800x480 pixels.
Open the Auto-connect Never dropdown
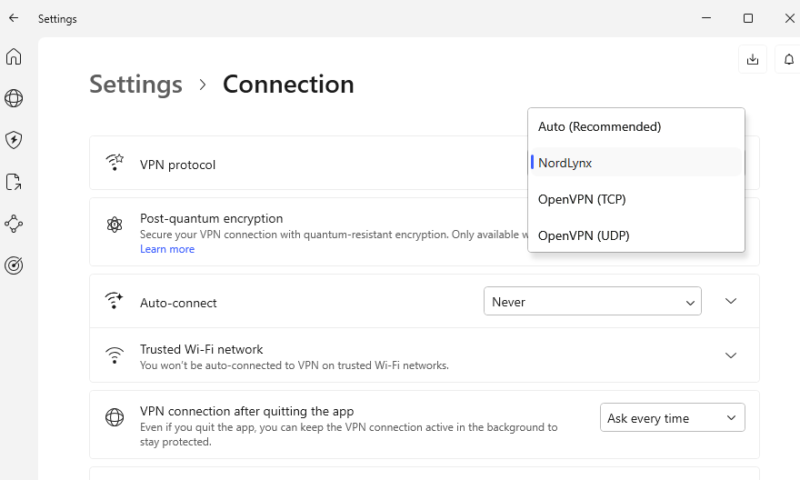pyautogui.click(x=592, y=301)
